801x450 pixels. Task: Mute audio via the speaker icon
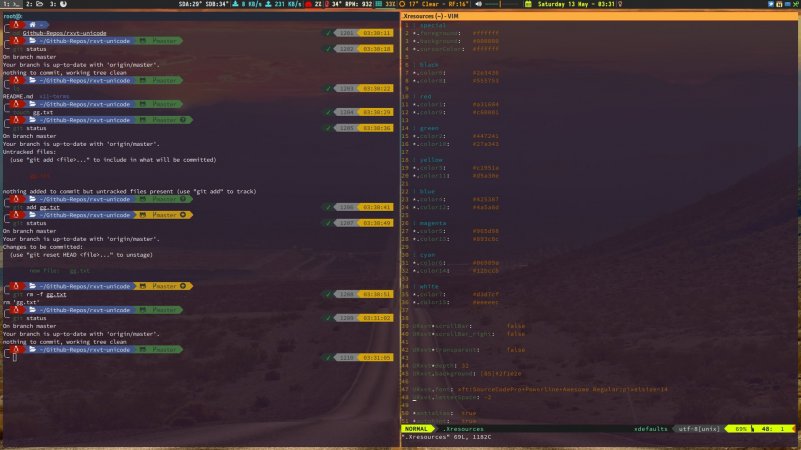479,4
